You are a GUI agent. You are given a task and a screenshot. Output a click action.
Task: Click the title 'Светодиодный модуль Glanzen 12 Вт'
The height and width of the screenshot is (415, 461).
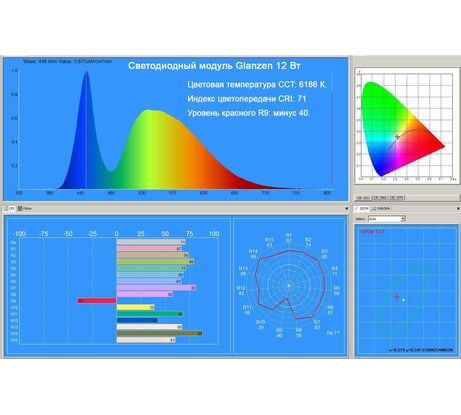pyautogui.click(x=214, y=66)
